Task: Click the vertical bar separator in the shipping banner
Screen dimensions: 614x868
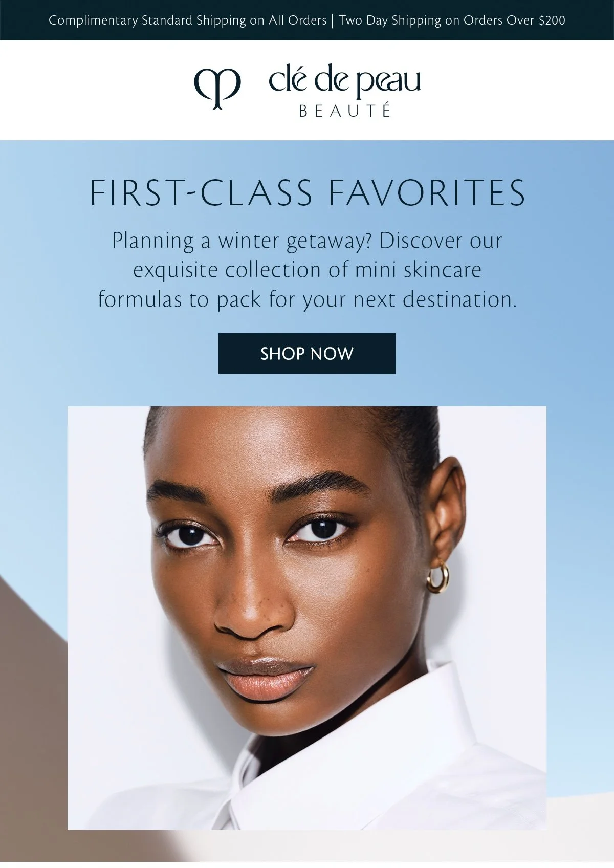Action: pos(333,20)
